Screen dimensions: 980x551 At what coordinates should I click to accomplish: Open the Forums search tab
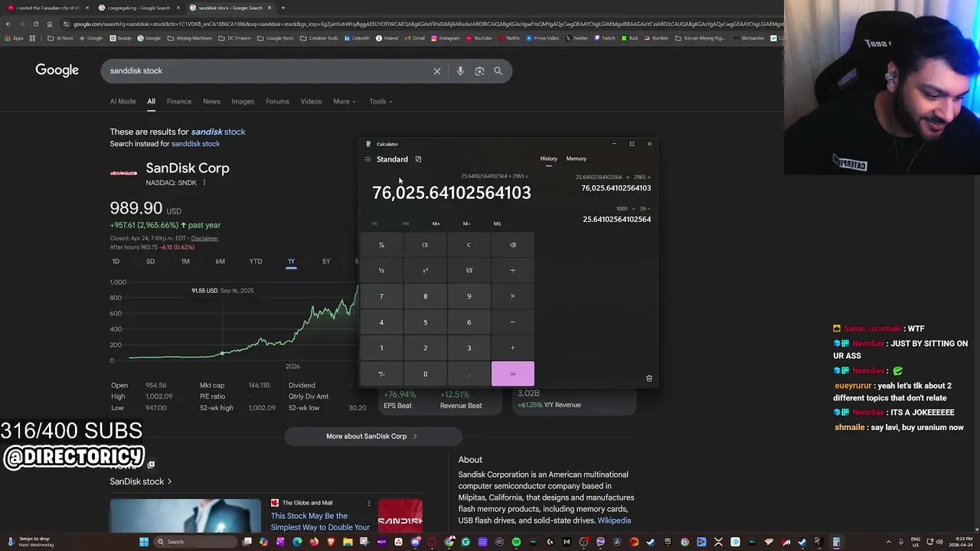277,101
